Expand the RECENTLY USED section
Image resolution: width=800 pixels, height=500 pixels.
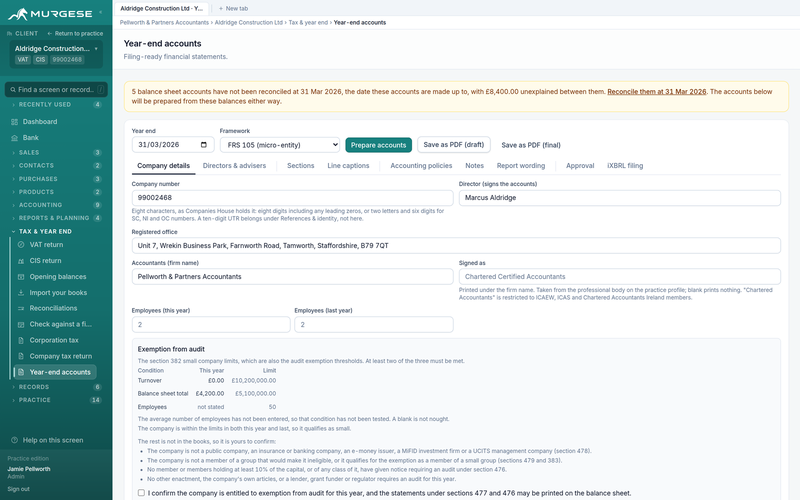(56, 105)
